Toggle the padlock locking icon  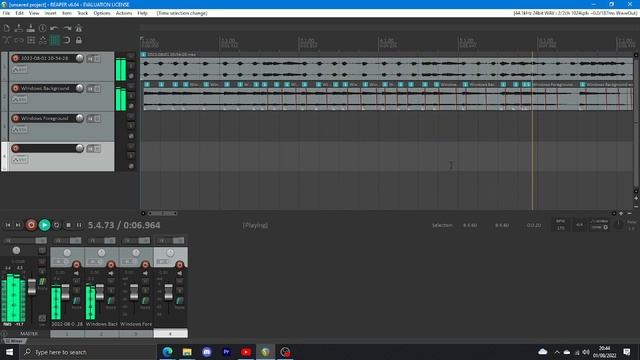click(x=78, y=40)
